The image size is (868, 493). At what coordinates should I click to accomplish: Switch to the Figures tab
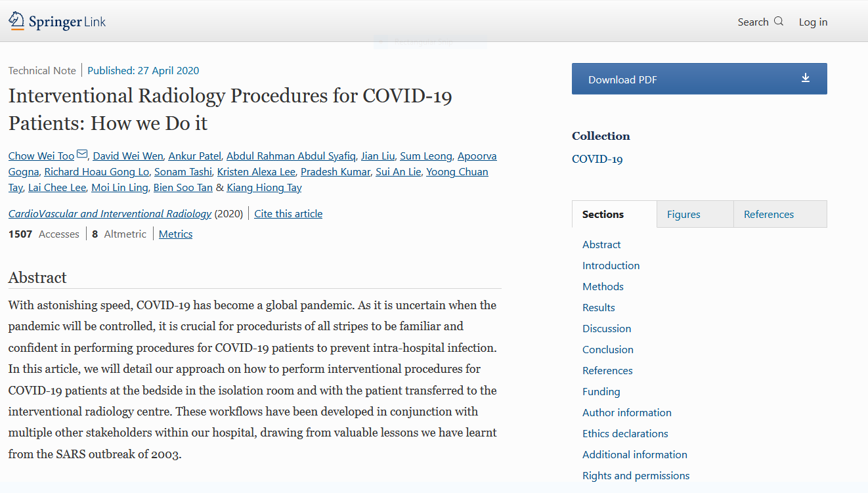684,215
